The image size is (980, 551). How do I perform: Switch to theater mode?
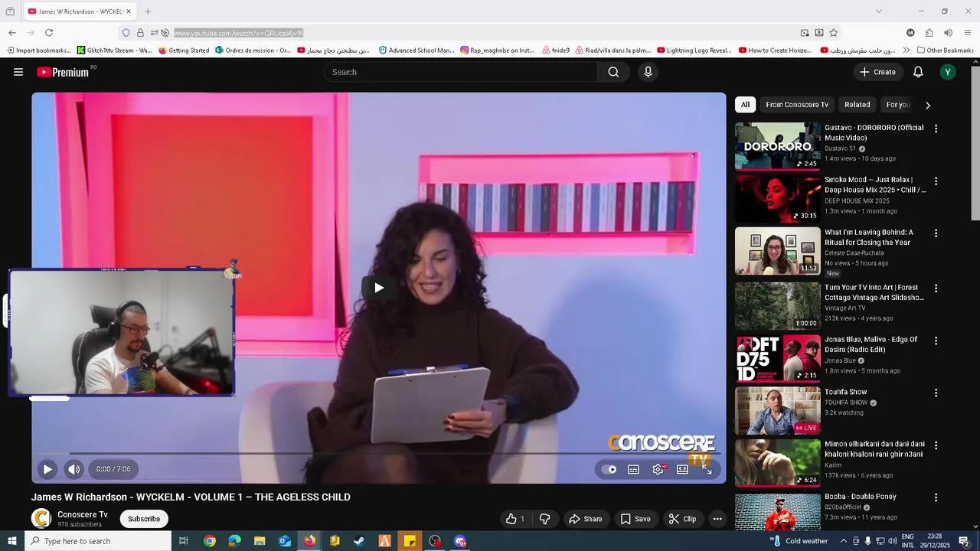click(x=682, y=469)
